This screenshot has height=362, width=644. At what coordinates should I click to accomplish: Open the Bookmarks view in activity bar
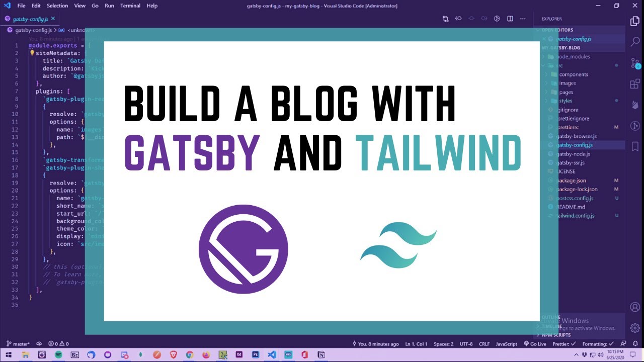pyautogui.click(x=635, y=146)
